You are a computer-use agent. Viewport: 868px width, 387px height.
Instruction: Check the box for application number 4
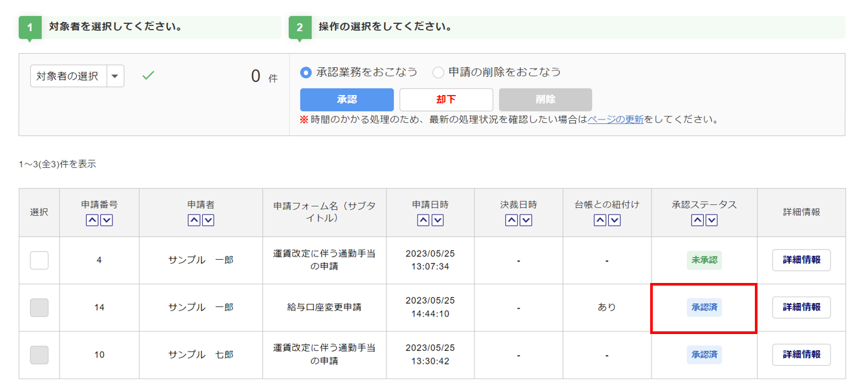(39, 260)
